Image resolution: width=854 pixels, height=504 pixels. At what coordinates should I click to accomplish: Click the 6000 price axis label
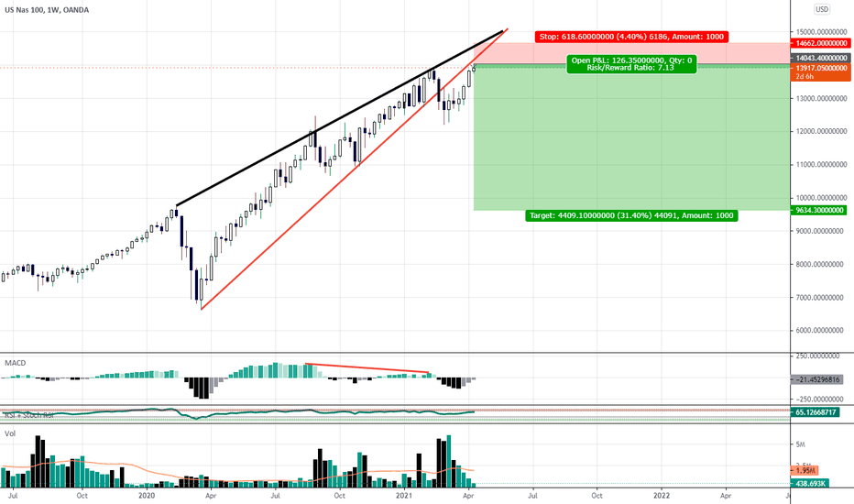point(821,330)
